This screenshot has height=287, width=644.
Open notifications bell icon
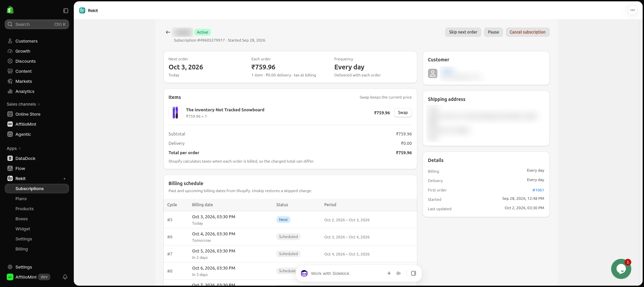click(65, 277)
